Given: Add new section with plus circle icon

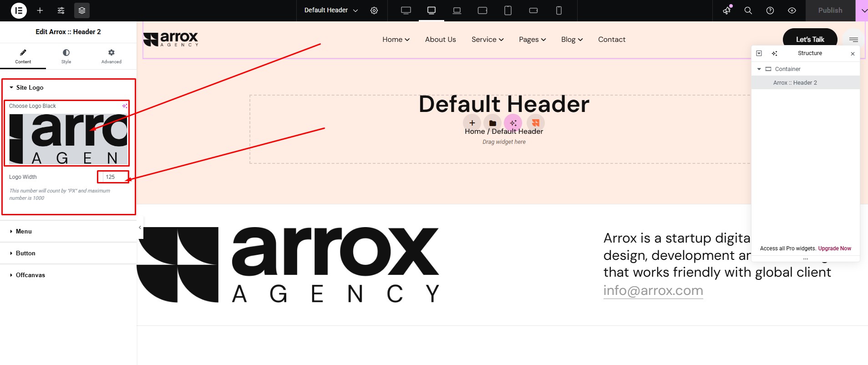Looking at the screenshot, I should tap(472, 123).
